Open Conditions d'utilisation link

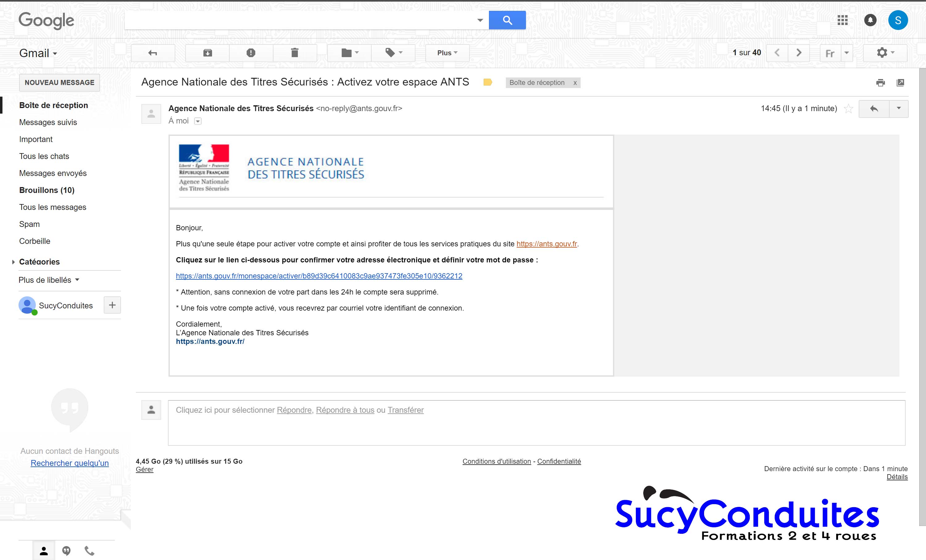pos(496,461)
